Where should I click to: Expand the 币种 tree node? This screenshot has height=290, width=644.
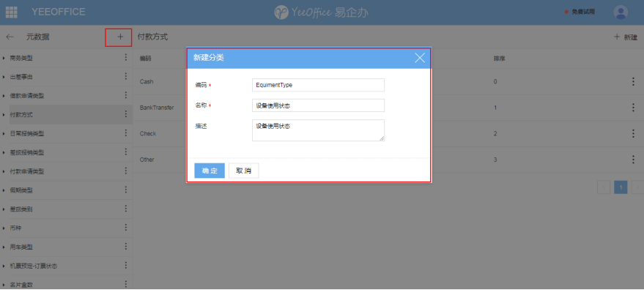[4, 228]
